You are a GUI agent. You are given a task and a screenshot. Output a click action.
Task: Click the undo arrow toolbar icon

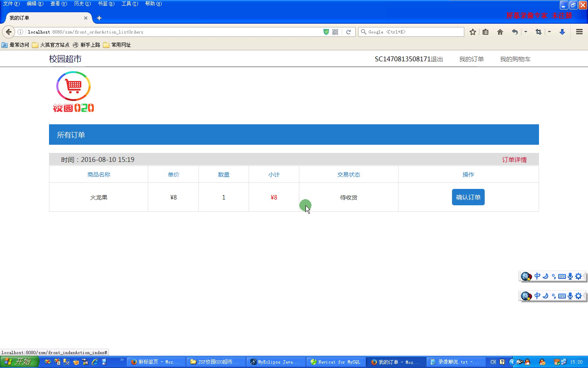tap(515, 32)
